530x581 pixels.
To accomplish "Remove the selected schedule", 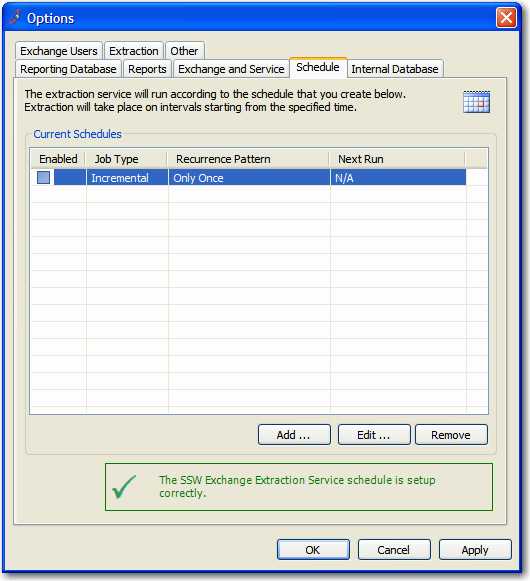I will click(451, 435).
